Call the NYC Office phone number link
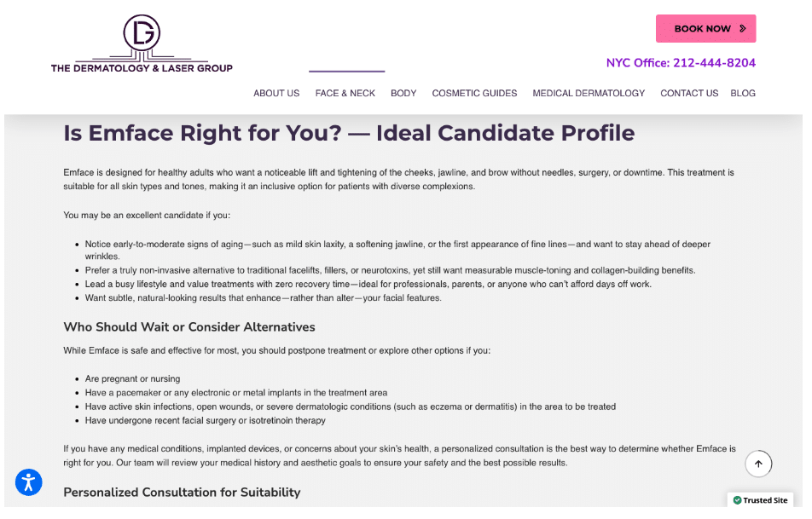Screen dimensions: 812x519 pyautogui.click(x=681, y=63)
